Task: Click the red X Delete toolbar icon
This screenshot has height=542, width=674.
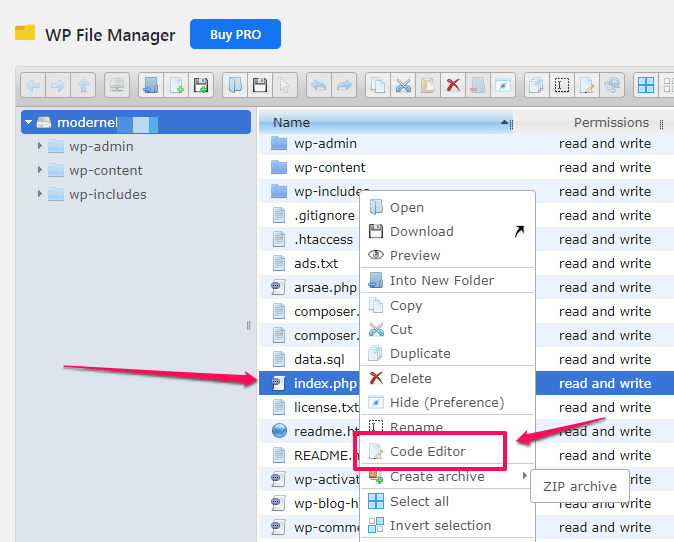Action: (453, 85)
